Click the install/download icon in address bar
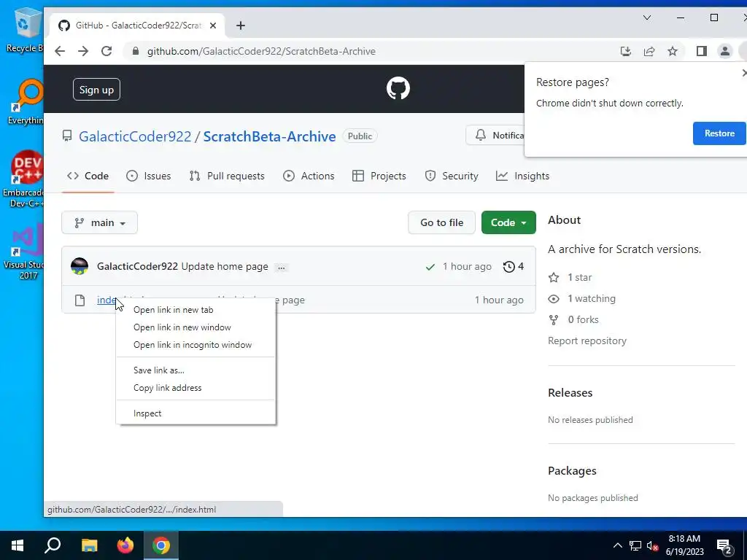The width and height of the screenshot is (747, 560). tap(625, 52)
